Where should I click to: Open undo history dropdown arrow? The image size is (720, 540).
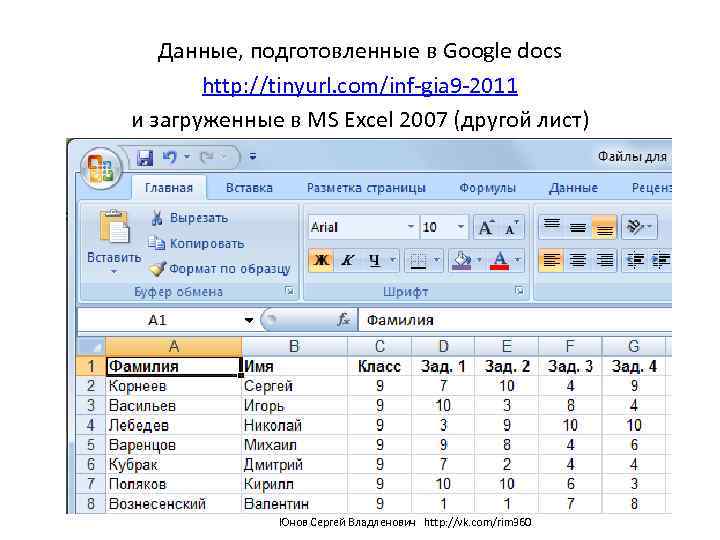tap(187, 157)
